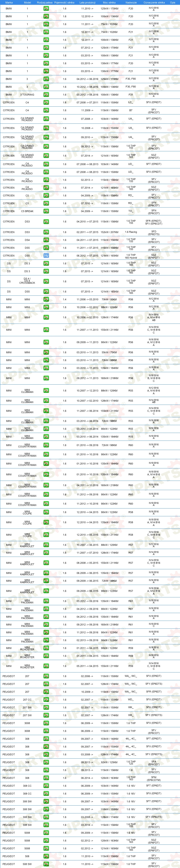Image resolution: width=180 pixels, height=868 pixels.
Task: Click the petrol icon in the MINI CLUBMAN 155kW row
Action: point(46,411)
